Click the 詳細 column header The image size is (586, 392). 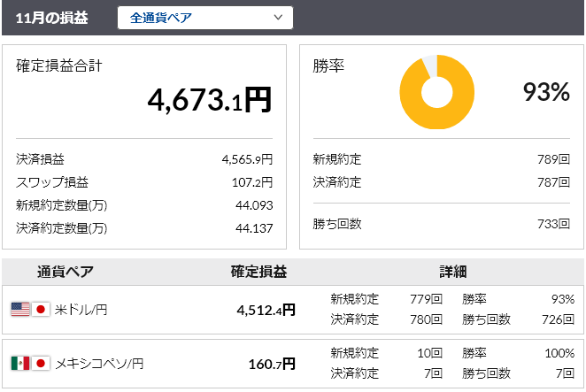pyautogui.click(x=453, y=272)
